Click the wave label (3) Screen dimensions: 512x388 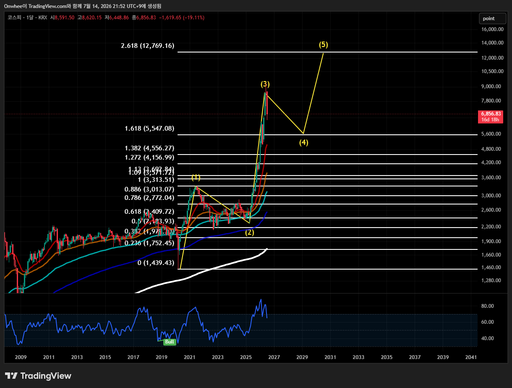265,84
